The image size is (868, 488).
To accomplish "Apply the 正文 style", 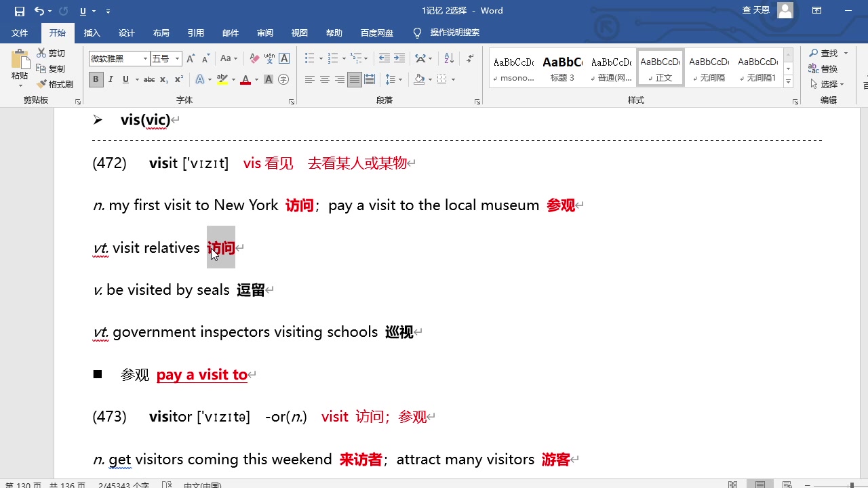I will pyautogui.click(x=660, y=68).
